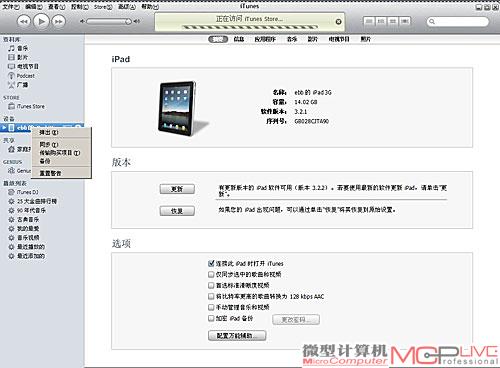Switch to the 应用程序 apps tab
This screenshot has height=368, width=500.
click(x=265, y=39)
